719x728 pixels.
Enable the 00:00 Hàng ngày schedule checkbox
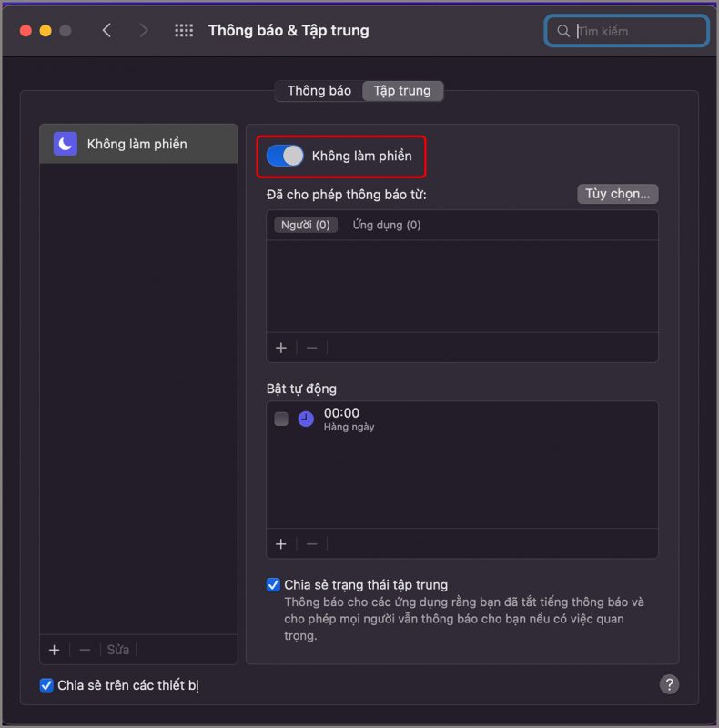tap(281, 419)
